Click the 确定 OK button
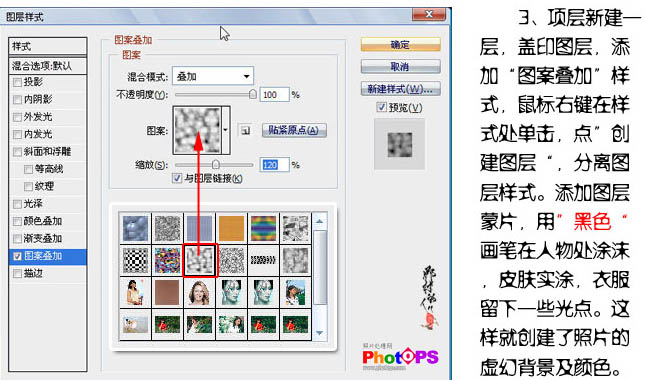The height and width of the screenshot is (380, 645). click(x=401, y=44)
